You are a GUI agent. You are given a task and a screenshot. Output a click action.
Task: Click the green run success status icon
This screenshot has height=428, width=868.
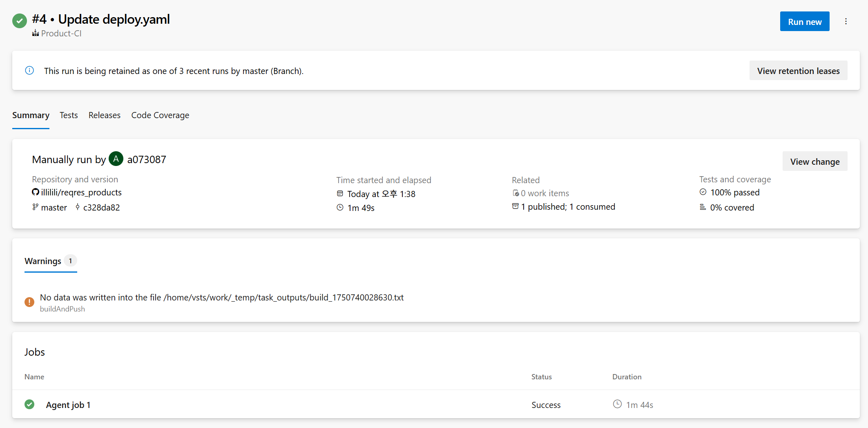pos(19,20)
